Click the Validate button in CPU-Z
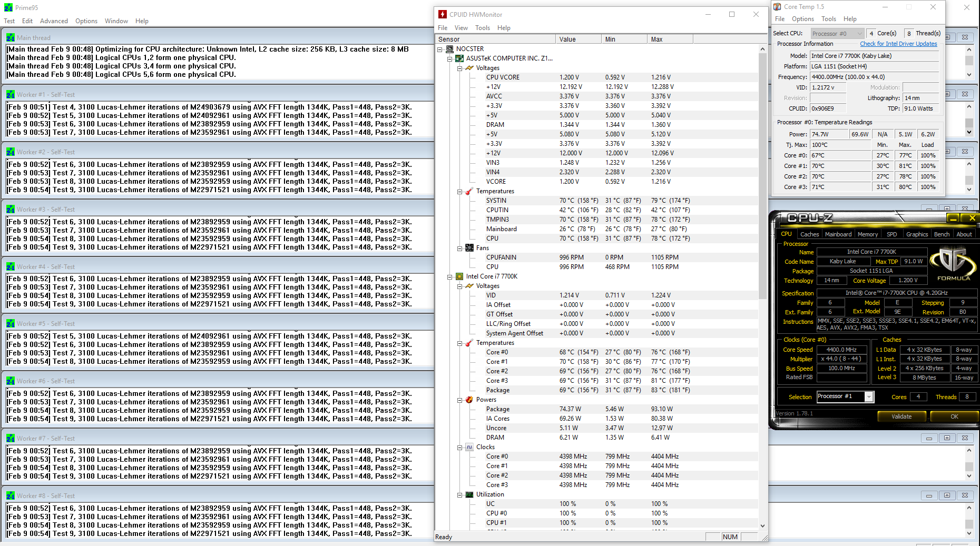Viewport: 980px width, 546px height. coord(901,416)
